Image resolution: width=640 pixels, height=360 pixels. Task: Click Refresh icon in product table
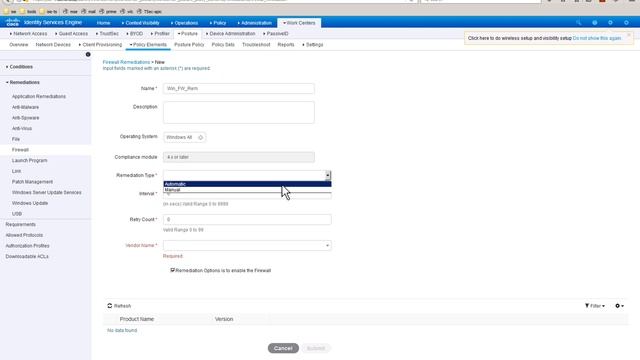(109, 306)
